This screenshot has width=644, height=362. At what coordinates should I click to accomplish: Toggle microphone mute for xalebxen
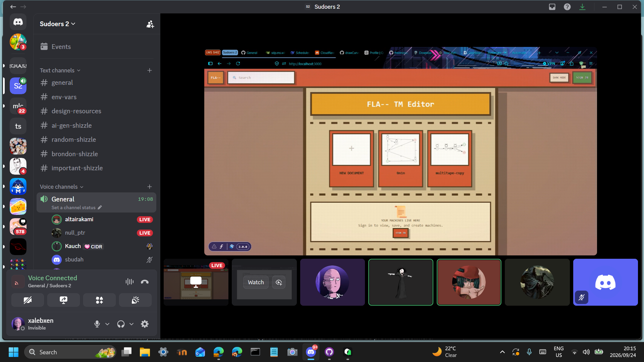click(97, 324)
